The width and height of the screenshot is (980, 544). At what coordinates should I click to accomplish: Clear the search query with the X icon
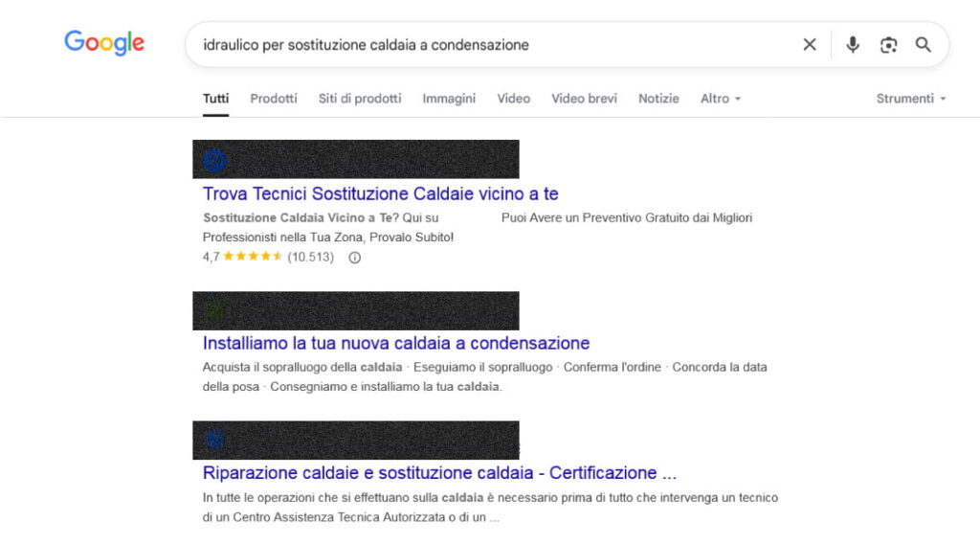point(810,44)
